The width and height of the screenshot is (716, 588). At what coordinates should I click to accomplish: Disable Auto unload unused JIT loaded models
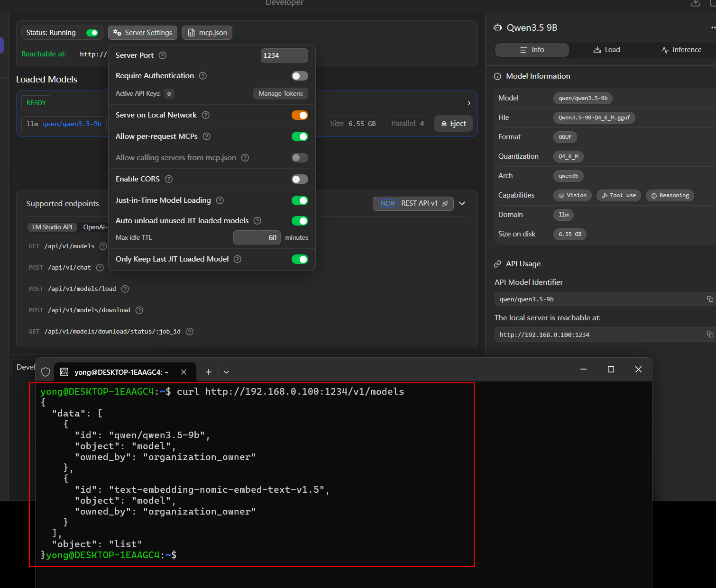point(300,221)
